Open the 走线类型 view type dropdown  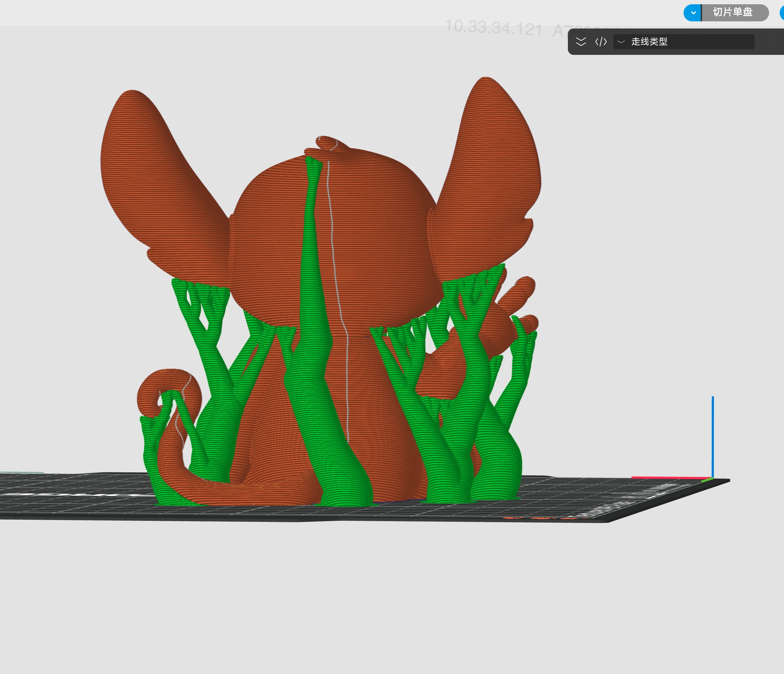pyautogui.click(x=684, y=42)
